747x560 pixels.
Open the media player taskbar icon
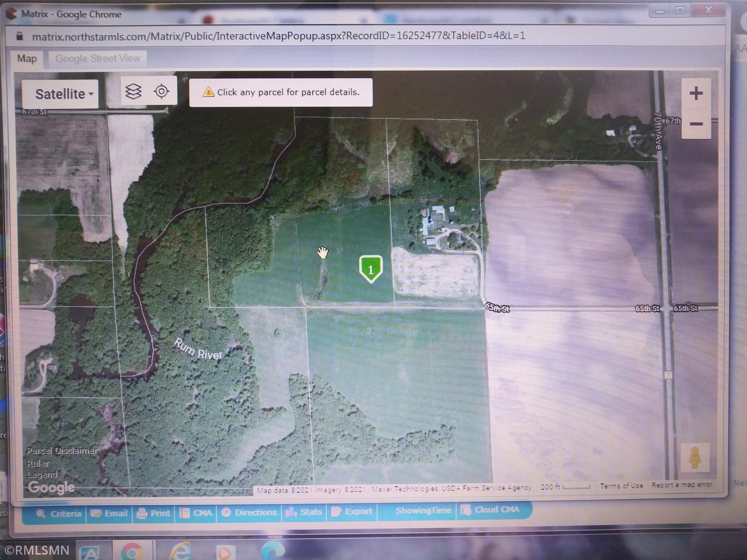(226, 552)
